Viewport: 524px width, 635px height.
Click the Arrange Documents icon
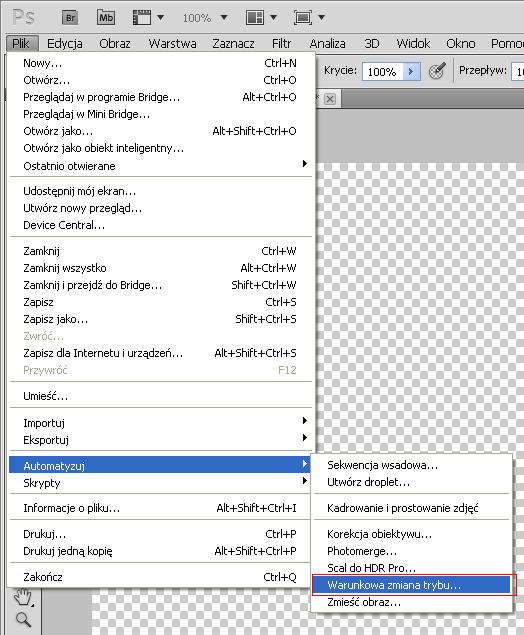point(255,17)
